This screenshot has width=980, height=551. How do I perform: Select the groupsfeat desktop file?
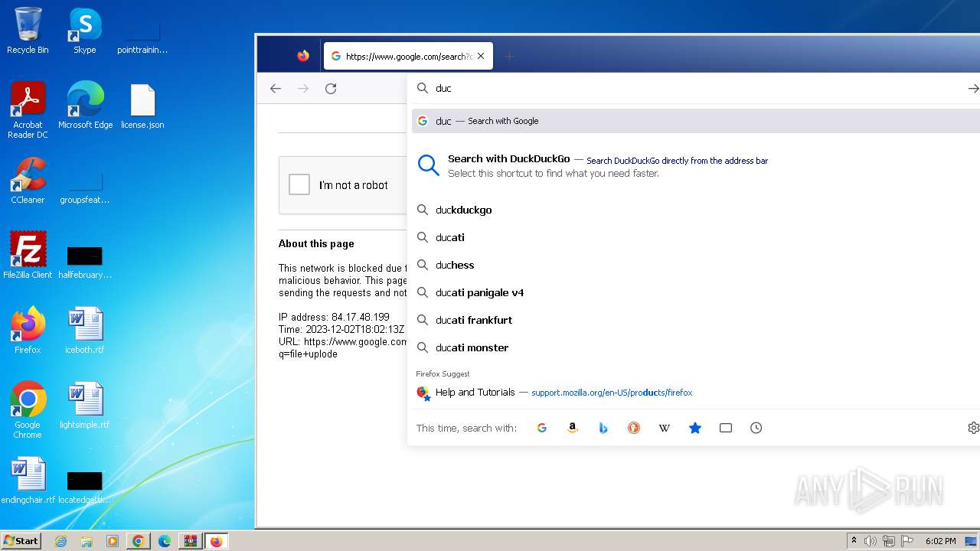(85, 186)
